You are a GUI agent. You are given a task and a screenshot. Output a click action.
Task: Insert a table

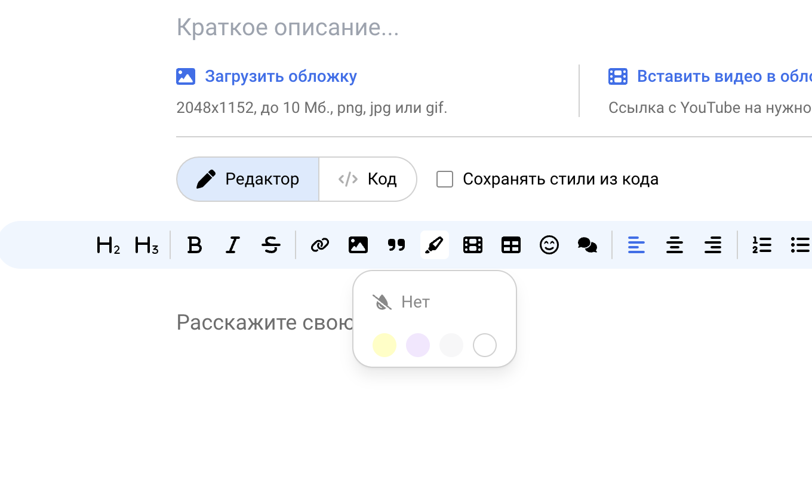511,245
